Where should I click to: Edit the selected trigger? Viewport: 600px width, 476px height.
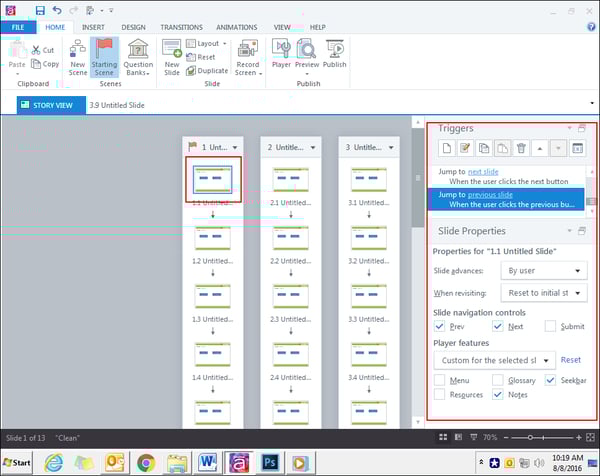[465, 148]
